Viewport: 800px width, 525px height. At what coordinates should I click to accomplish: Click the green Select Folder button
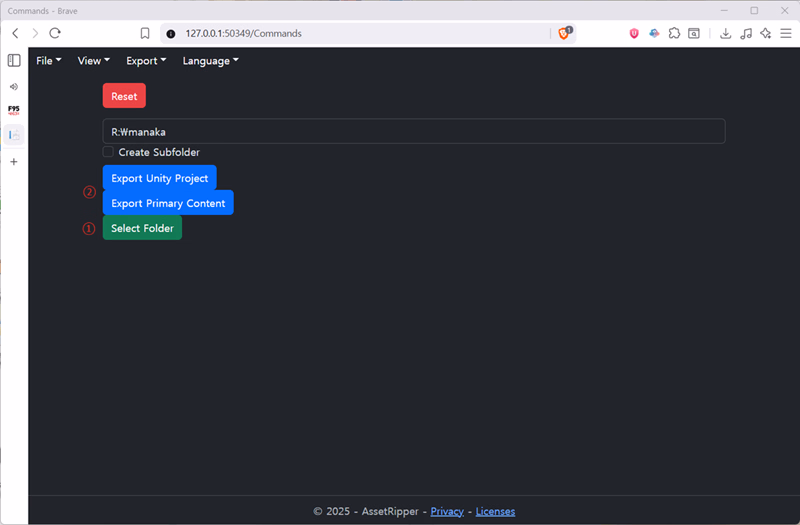pos(142,228)
